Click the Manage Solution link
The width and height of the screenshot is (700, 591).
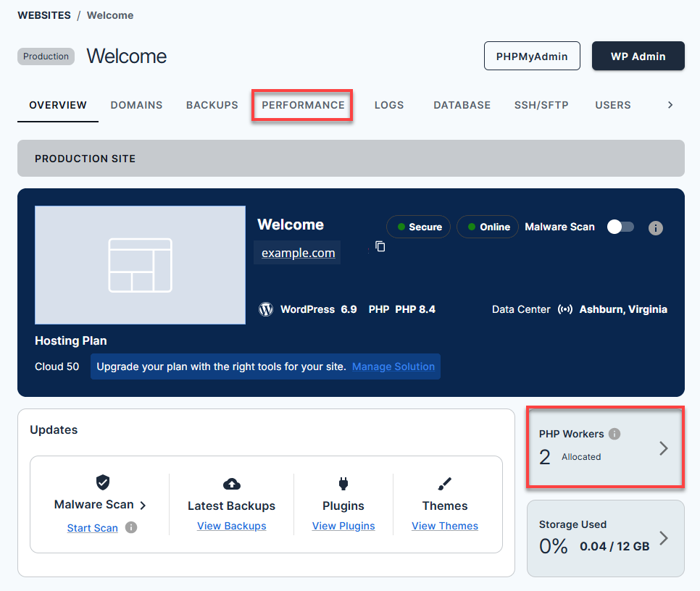tap(393, 366)
